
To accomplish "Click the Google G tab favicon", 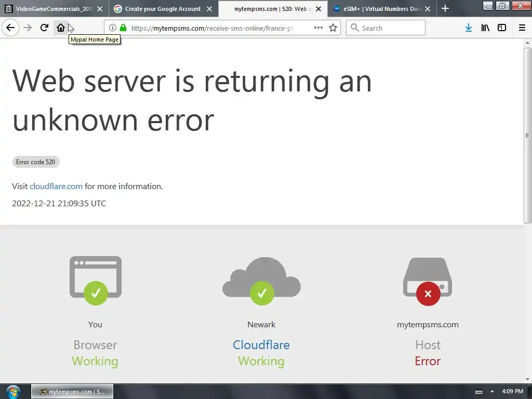I will click(x=118, y=9).
